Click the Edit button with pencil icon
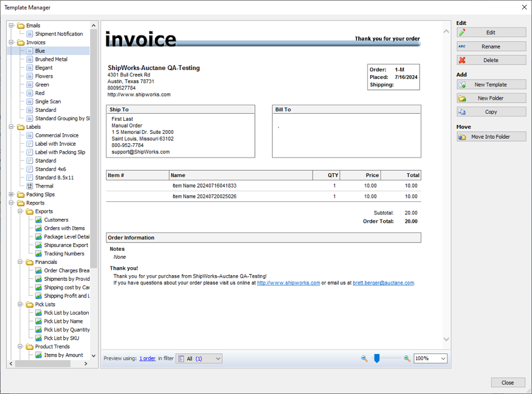This screenshot has width=532, height=394. [491, 33]
